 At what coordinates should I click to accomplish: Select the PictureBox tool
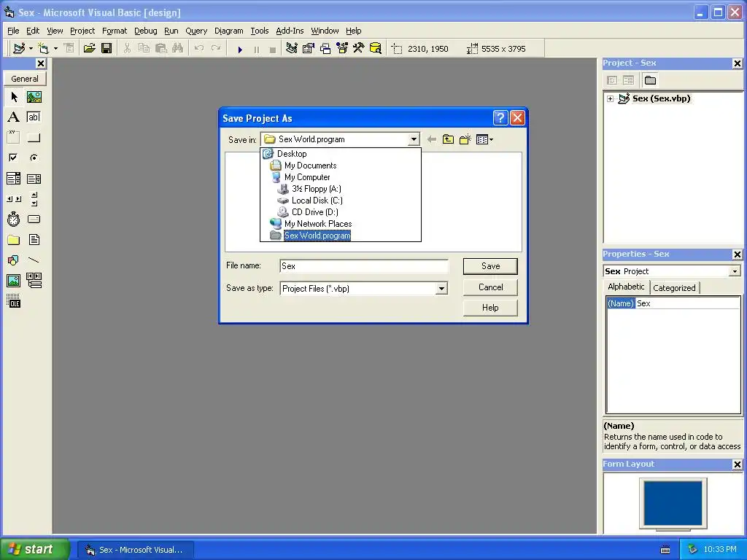(34, 97)
